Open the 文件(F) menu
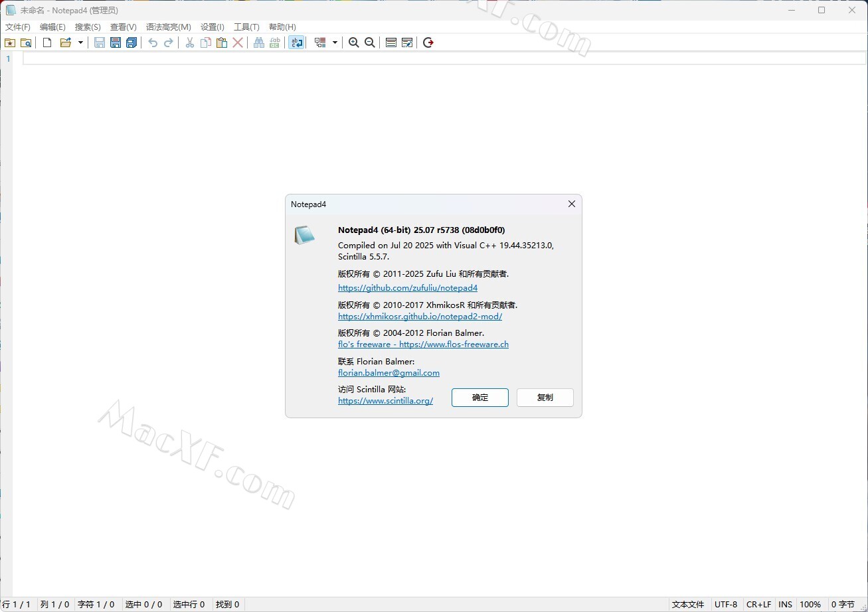Image resolution: width=868 pixels, height=612 pixels. 18,27
